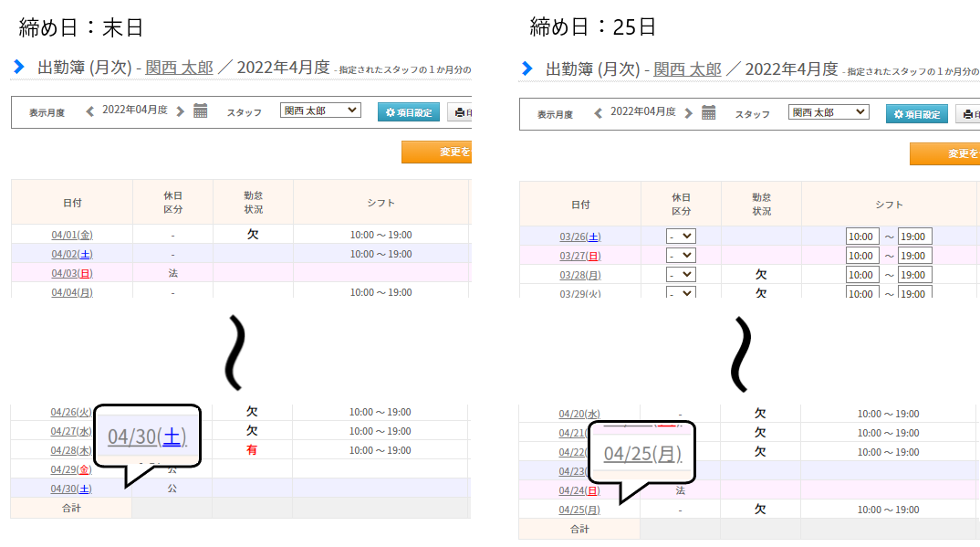Open calendar picker icon in right panel
Screen dimensions: 980x547
click(x=709, y=113)
